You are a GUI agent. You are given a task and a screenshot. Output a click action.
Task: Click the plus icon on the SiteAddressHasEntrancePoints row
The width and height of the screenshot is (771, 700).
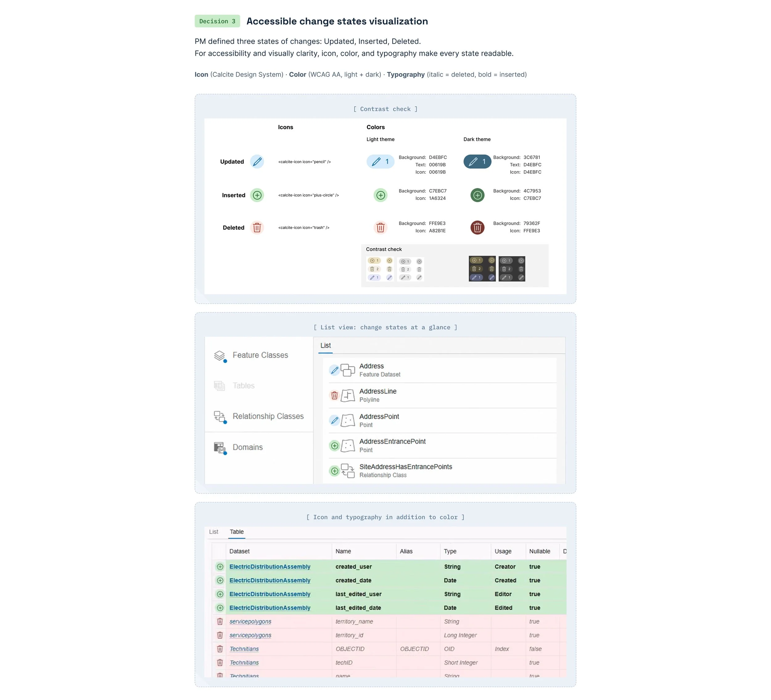pyautogui.click(x=335, y=471)
